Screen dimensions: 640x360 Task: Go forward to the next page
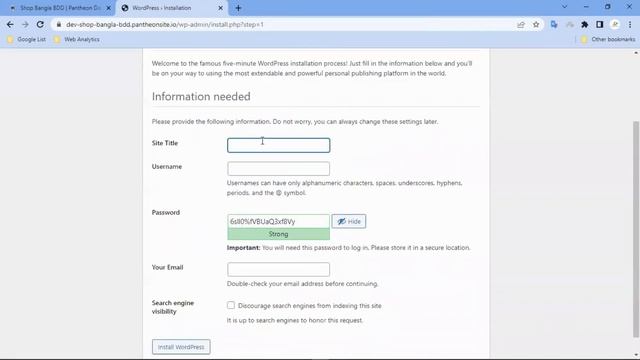[x=25, y=24]
